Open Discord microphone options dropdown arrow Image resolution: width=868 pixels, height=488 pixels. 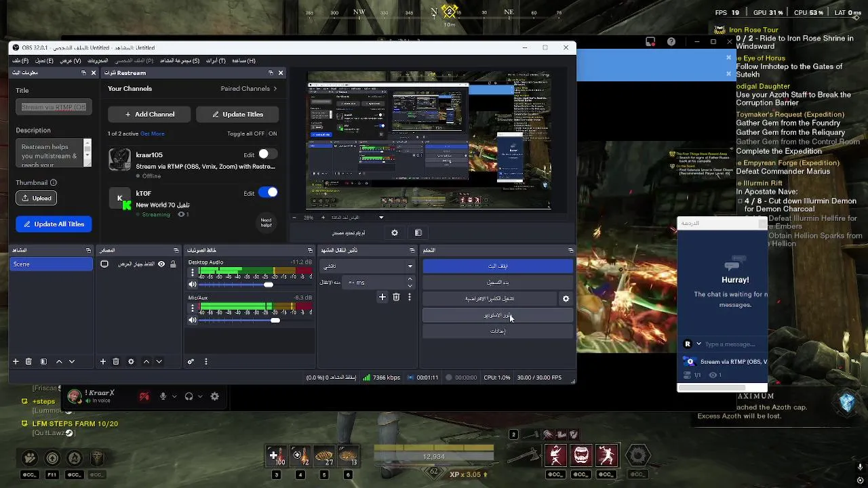174,396
